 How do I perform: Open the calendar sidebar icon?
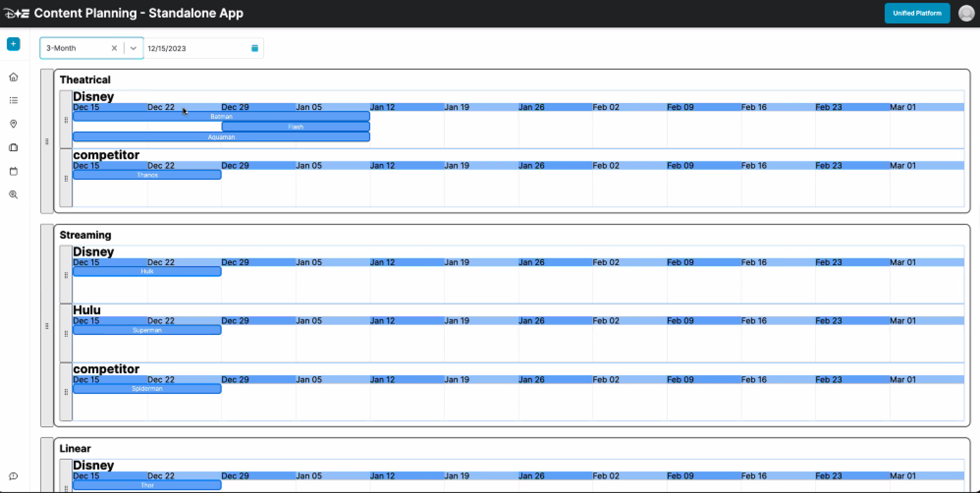click(x=13, y=171)
